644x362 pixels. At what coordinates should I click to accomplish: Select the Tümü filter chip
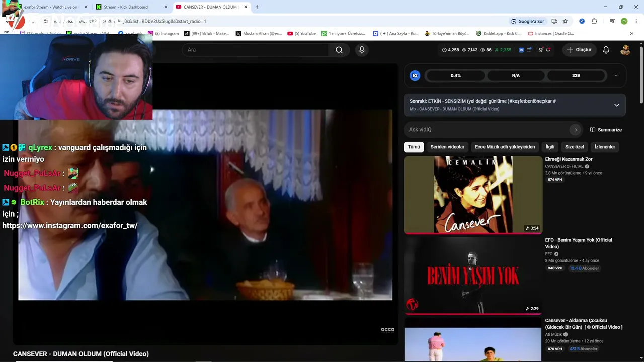click(414, 147)
